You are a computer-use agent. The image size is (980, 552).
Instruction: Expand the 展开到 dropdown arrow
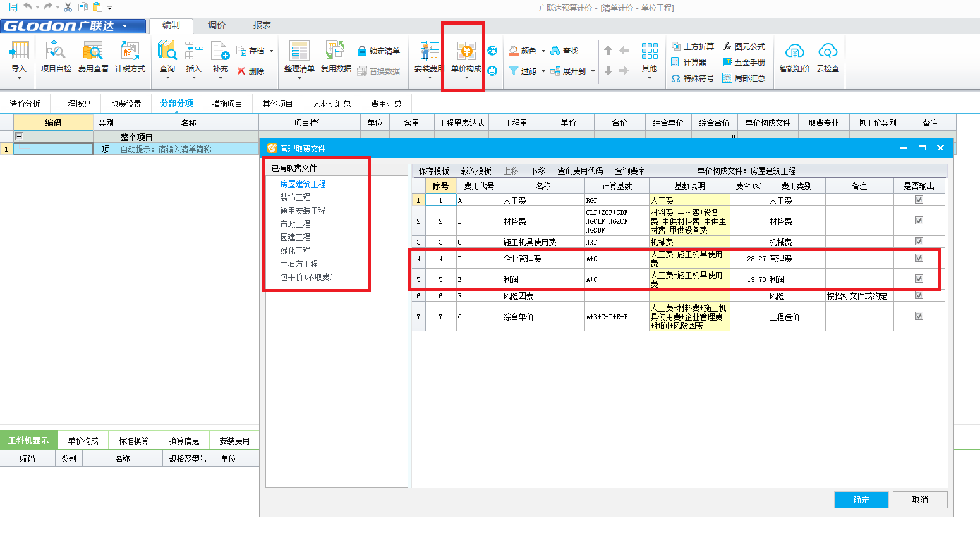tap(593, 71)
